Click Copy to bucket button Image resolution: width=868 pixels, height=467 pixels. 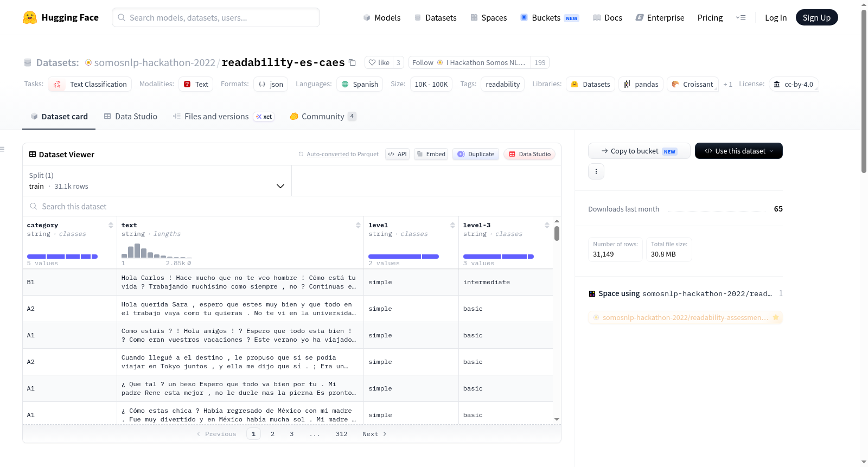pyautogui.click(x=639, y=151)
